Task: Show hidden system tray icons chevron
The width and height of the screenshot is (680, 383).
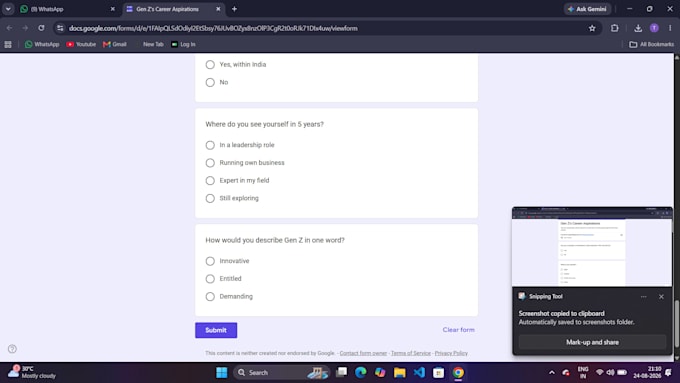Action: point(552,372)
